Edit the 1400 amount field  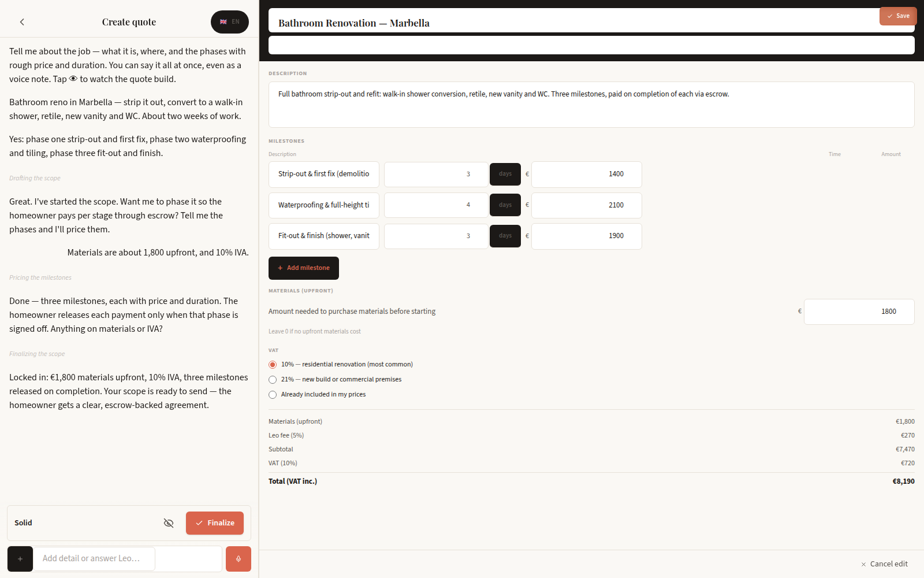pos(587,175)
